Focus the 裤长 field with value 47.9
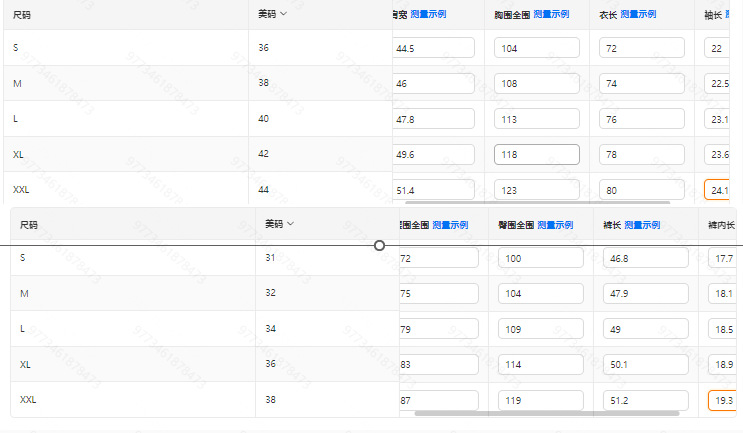Image resolution: width=743 pixels, height=433 pixels. (x=645, y=294)
